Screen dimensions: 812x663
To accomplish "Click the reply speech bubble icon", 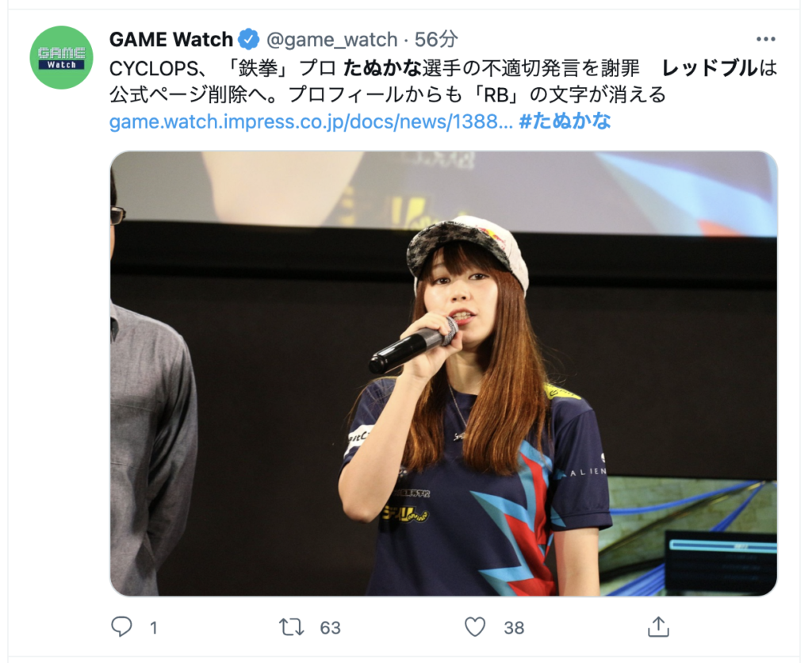I will pyautogui.click(x=121, y=627).
